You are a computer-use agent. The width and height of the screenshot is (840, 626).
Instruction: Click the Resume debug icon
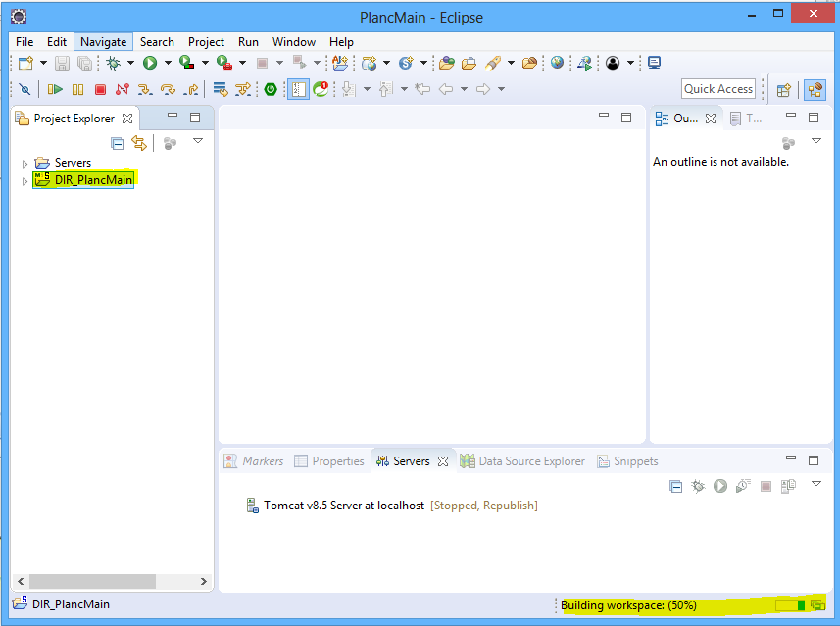point(55,89)
